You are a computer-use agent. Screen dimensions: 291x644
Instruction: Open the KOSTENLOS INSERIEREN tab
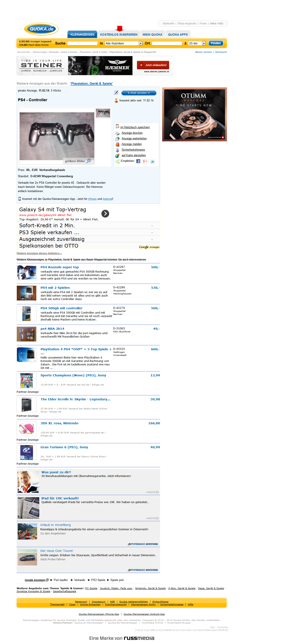pyautogui.click(x=119, y=35)
